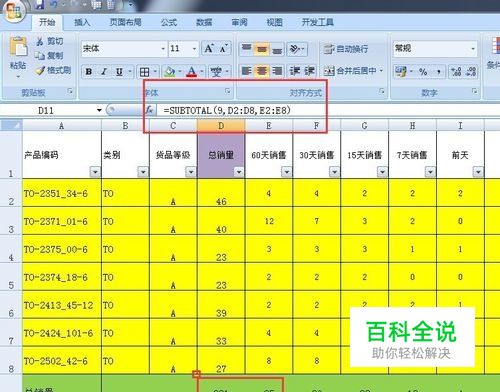Align text right
The width and height of the screenshot is (500, 392).
tap(277, 71)
